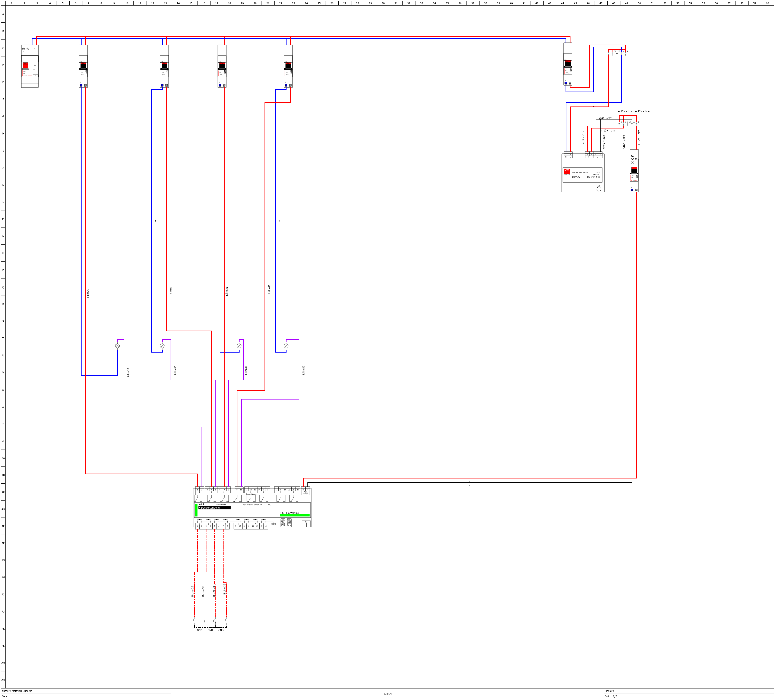
Task: Click the Relay Outputs label strip
Action: (x=251, y=494)
